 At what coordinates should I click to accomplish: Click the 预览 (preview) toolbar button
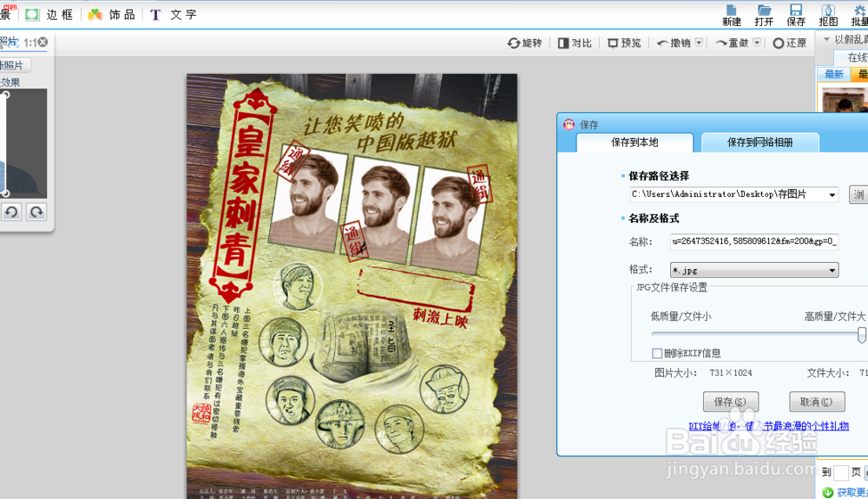624,43
